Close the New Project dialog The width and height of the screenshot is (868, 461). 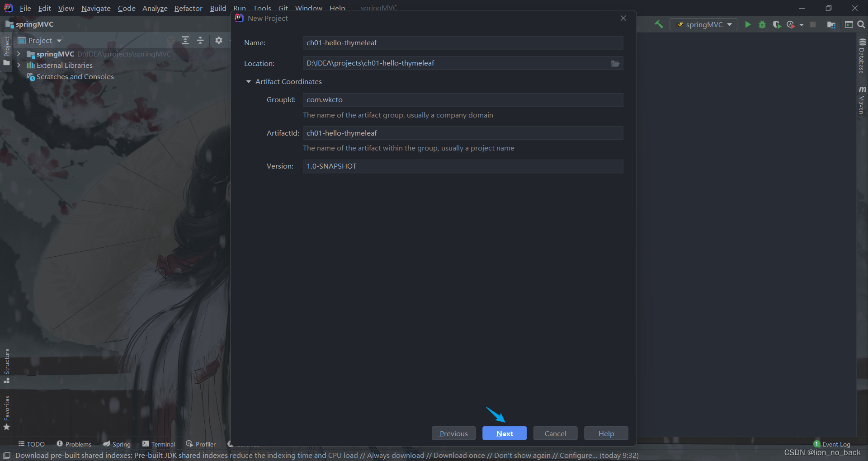(623, 18)
